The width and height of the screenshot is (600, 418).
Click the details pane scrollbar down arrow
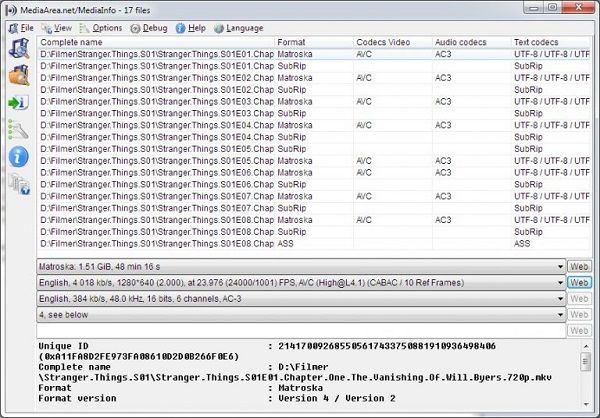[586, 404]
